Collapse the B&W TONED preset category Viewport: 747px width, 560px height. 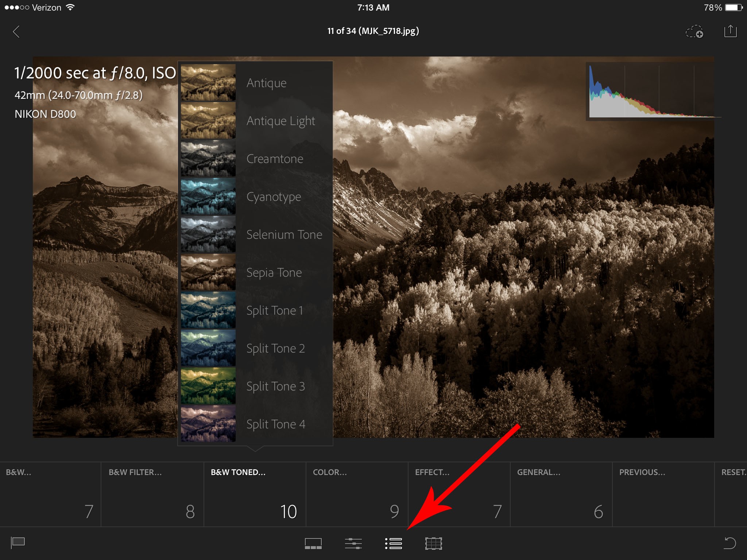click(255, 494)
